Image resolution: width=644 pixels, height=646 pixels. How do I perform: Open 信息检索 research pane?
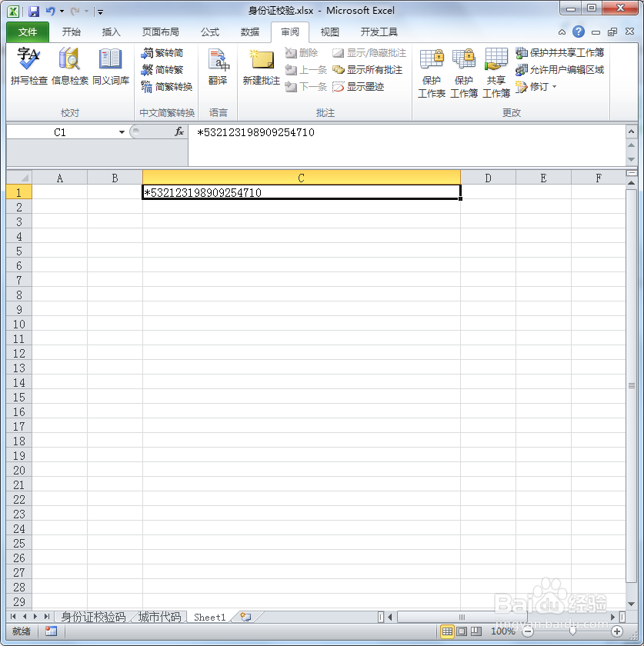pos(70,66)
